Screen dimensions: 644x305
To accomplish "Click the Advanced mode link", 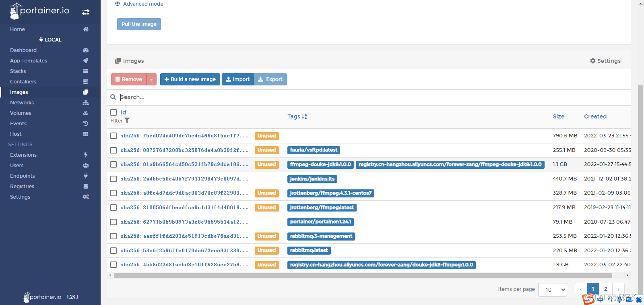I will pyautogui.click(x=143, y=4).
